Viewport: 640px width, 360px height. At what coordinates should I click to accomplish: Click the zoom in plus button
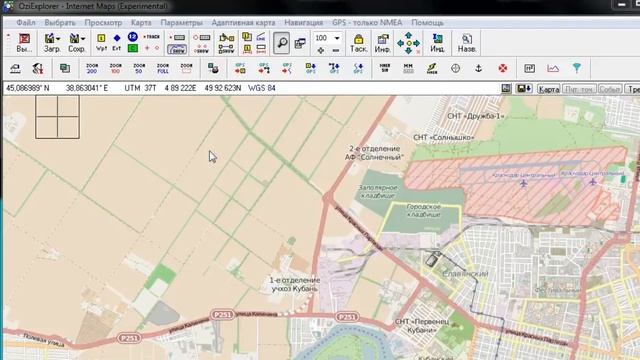[x=321, y=50]
